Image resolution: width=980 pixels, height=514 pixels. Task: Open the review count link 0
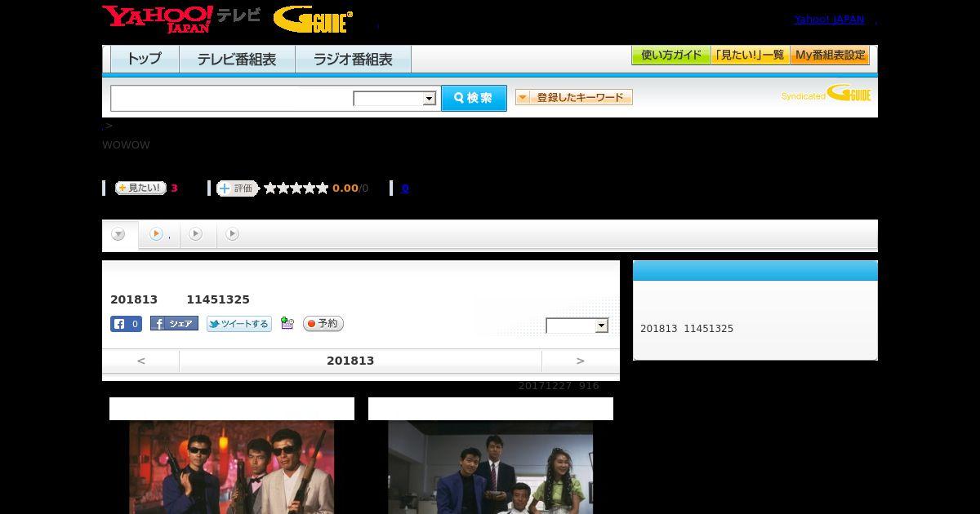click(405, 188)
